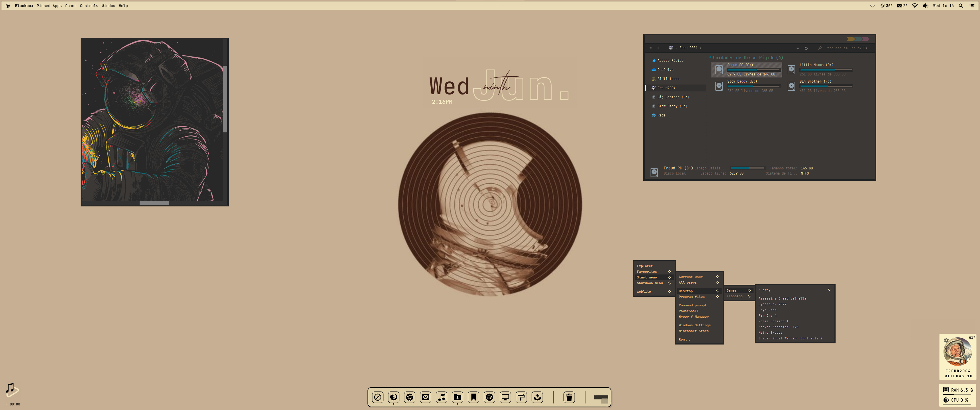Expand the hidden tray chevron in top bar
The height and width of the screenshot is (410, 980).
pos(872,6)
